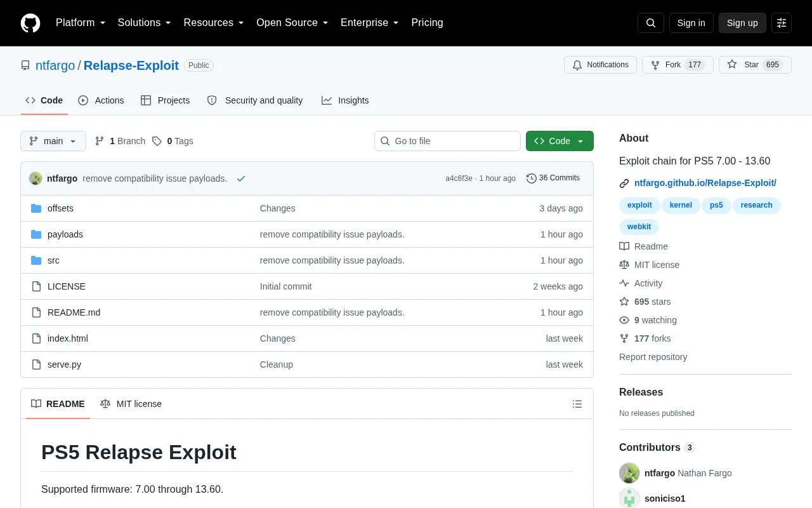This screenshot has width=812, height=508.
Task: Open the Insights tab
Action: [345, 100]
